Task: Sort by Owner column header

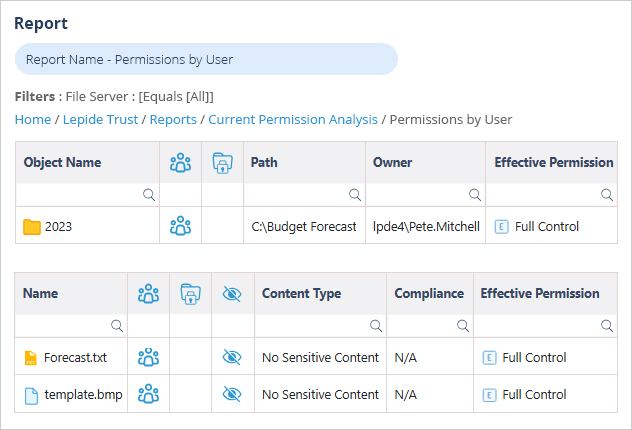Action: tap(425, 163)
